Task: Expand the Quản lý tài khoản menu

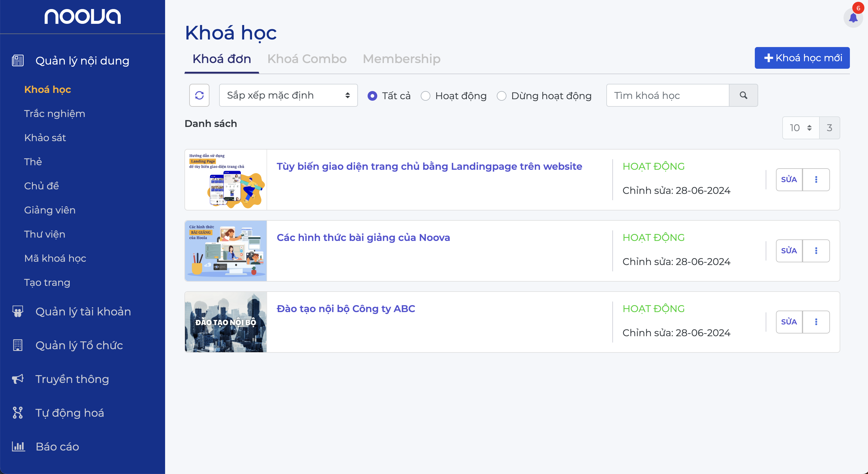Action: coord(83,311)
